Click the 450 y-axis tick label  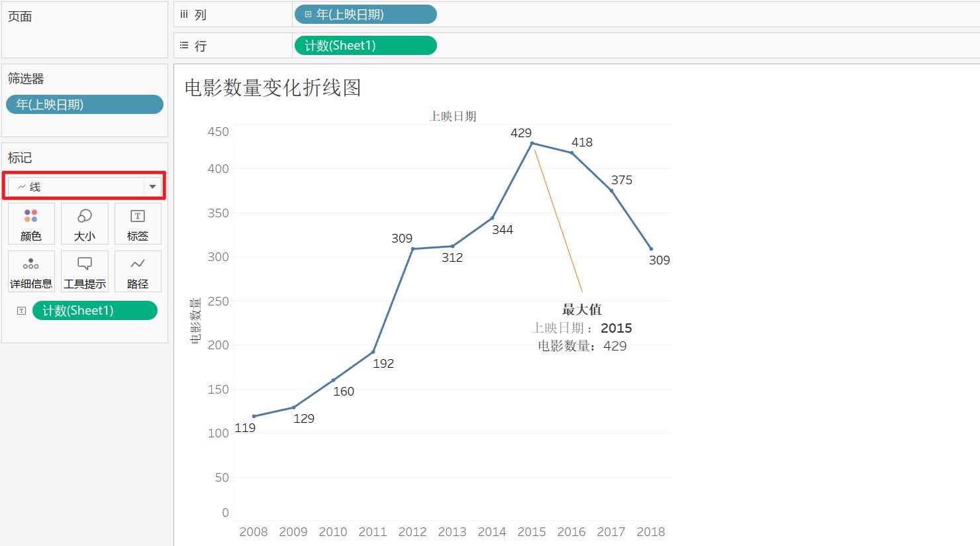click(219, 132)
